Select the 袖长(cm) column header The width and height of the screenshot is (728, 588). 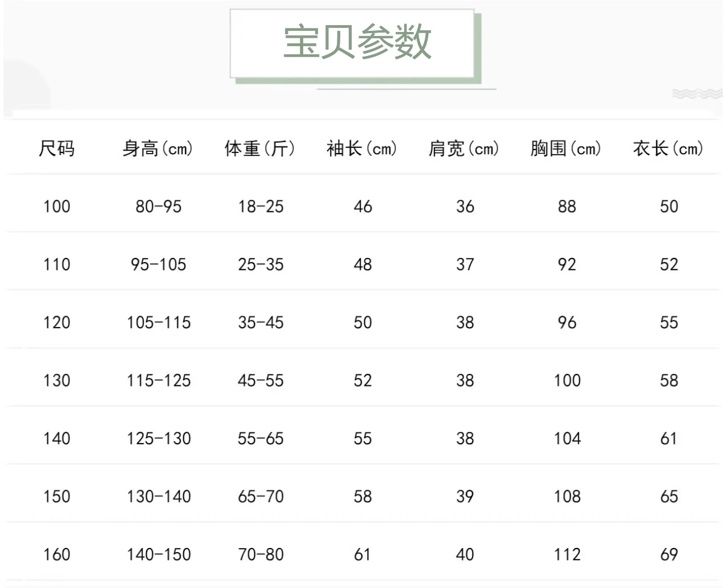tap(362, 149)
